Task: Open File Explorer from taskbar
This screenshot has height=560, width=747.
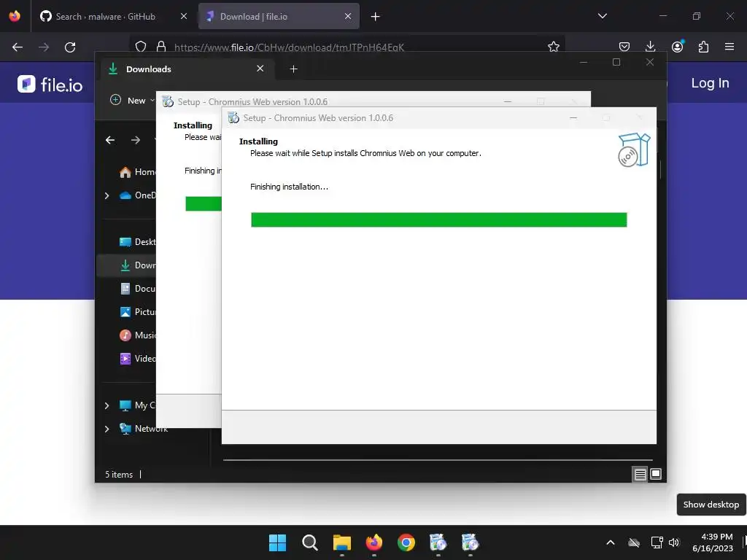Action: click(x=341, y=542)
